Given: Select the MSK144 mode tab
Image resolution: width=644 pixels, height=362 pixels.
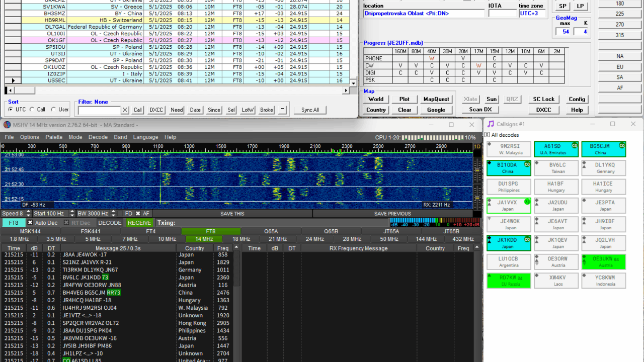Looking at the screenshot, I should 30,231.
